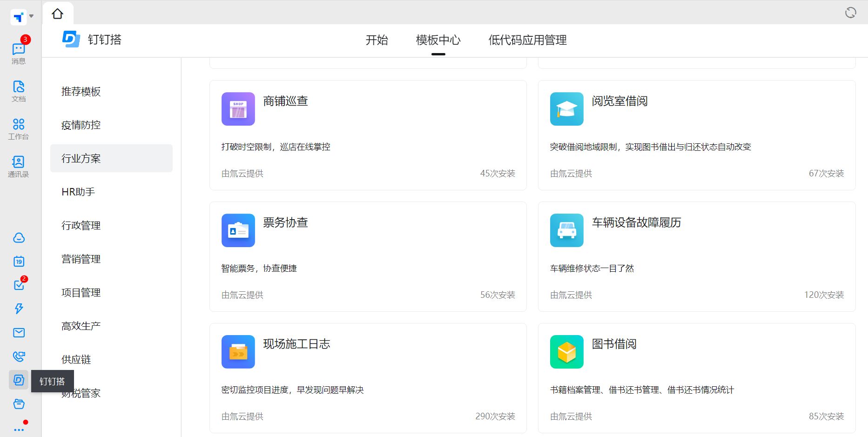Click the 85次安装 count text
The image size is (868, 437).
point(826,417)
